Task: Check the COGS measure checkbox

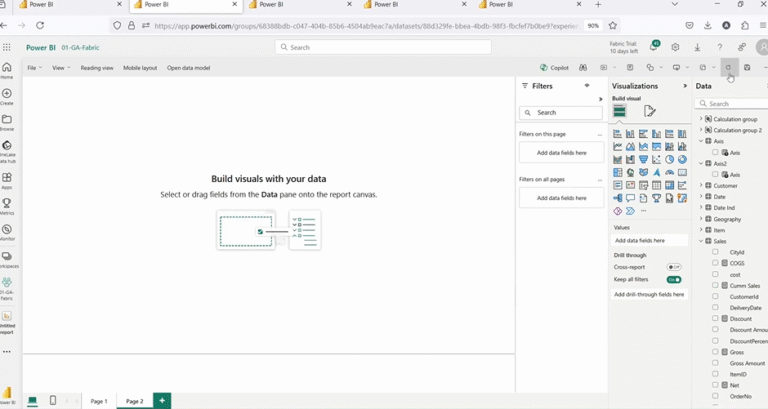Action: click(x=715, y=263)
